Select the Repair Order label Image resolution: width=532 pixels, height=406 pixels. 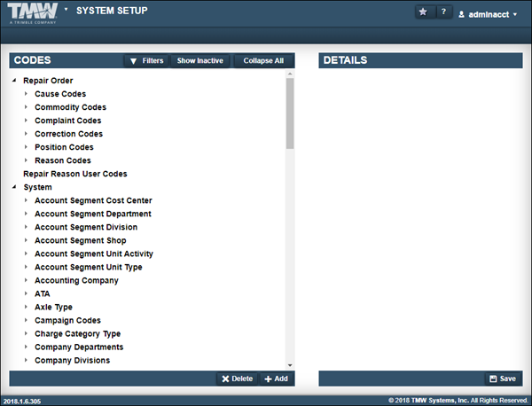[x=48, y=81]
